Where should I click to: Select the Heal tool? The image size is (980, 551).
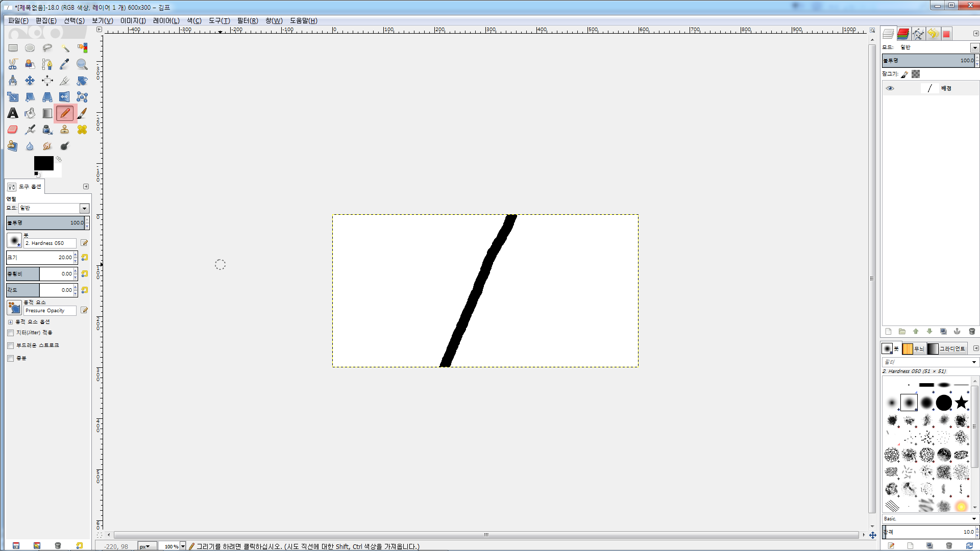click(x=82, y=130)
